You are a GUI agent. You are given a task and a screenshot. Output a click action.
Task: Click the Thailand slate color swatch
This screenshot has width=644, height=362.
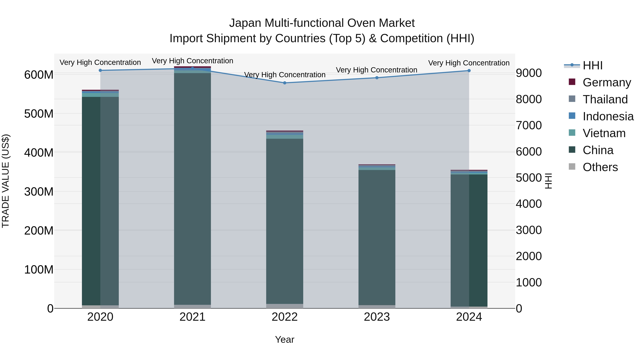(572, 99)
